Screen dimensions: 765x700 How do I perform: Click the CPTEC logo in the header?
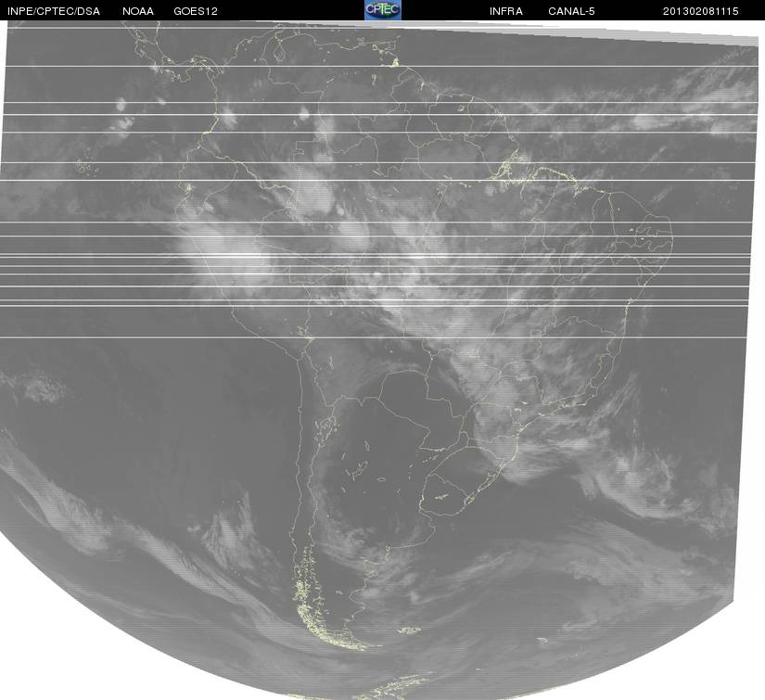383,10
